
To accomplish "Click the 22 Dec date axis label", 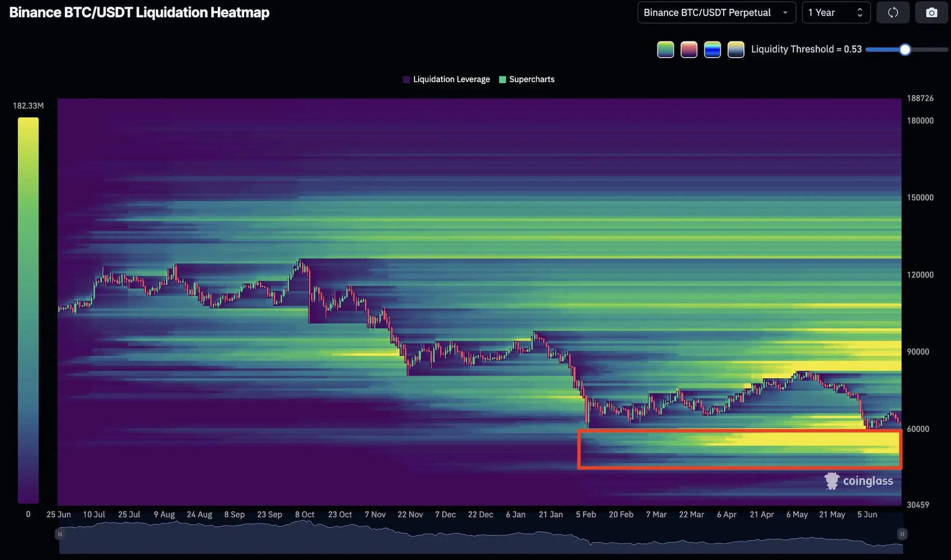I will coord(481,515).
